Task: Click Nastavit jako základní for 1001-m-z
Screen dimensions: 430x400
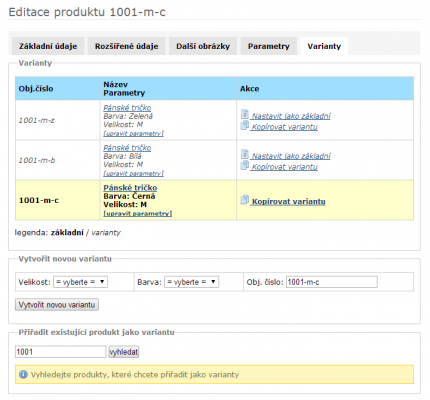Action: tap(291, 116)
